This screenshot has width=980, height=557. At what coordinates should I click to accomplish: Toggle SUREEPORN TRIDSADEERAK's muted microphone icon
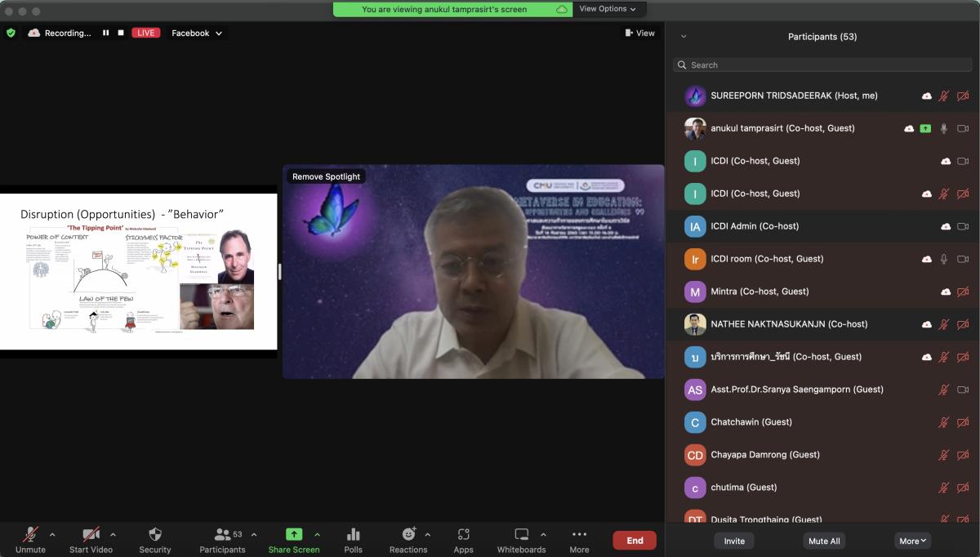(944, 96)
